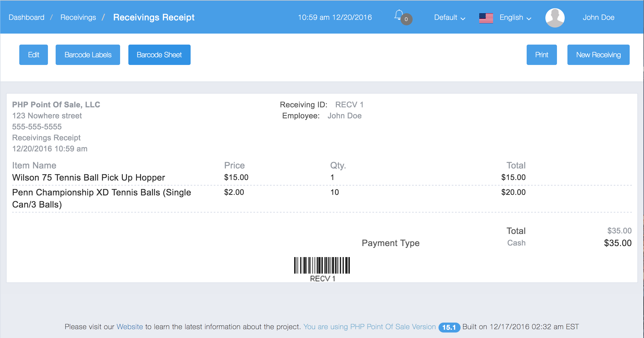Click the address 123 Nowhere street

tap(47, 116)
